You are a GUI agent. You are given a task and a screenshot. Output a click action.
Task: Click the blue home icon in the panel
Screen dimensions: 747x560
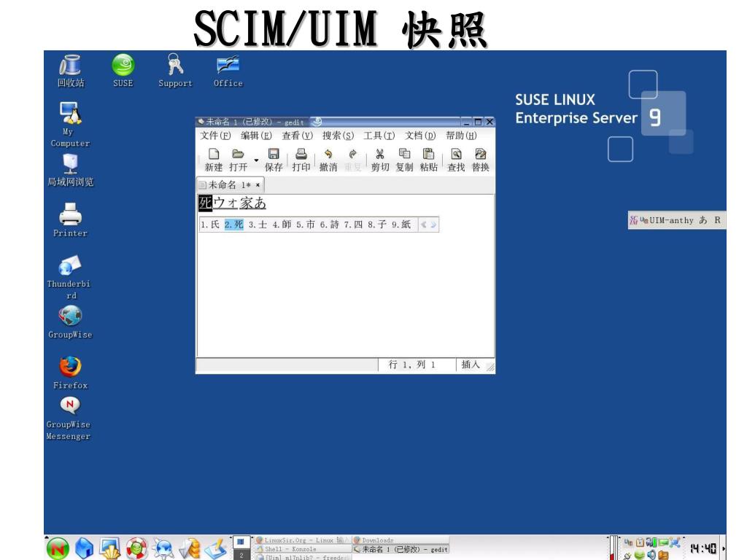[84, 548]
